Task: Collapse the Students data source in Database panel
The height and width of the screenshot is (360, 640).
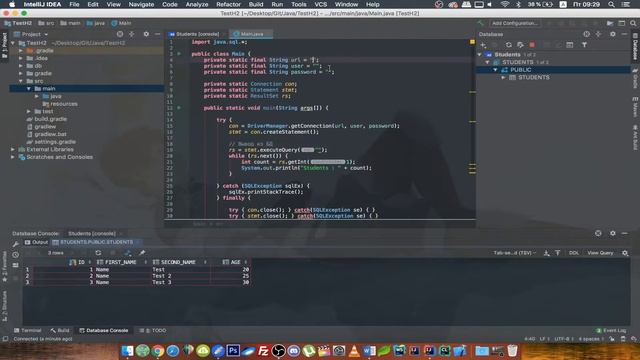Action: 480,54
